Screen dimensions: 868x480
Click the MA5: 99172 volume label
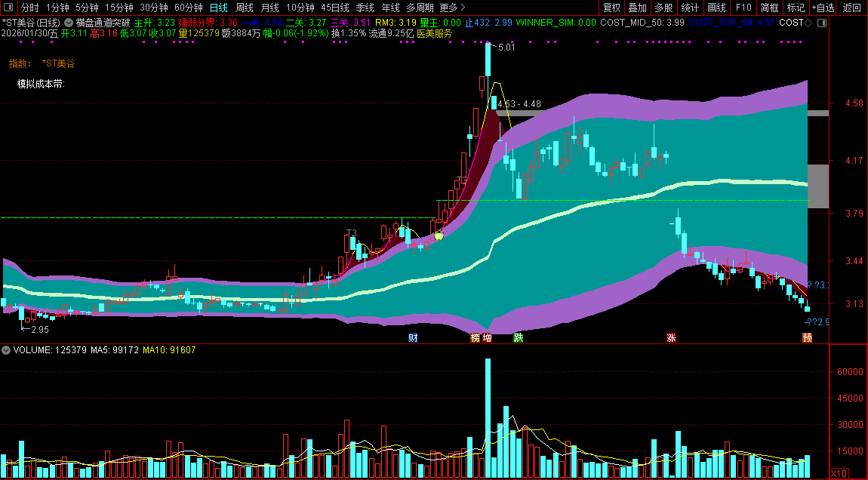pos(115,350)
